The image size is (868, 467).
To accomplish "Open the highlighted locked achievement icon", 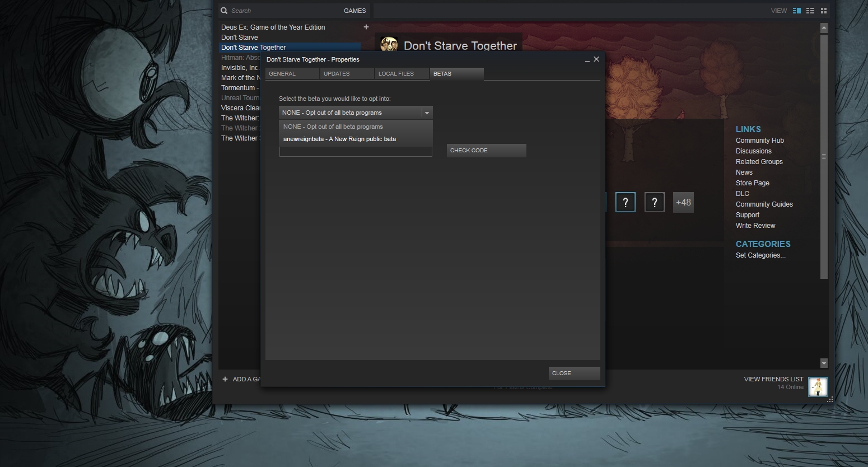I will (626, 202).
